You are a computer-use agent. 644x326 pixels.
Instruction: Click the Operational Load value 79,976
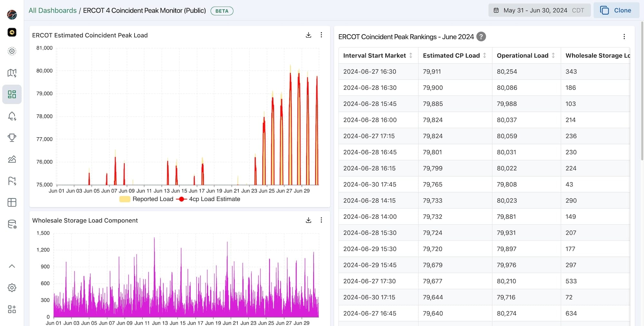coord(507,265)
